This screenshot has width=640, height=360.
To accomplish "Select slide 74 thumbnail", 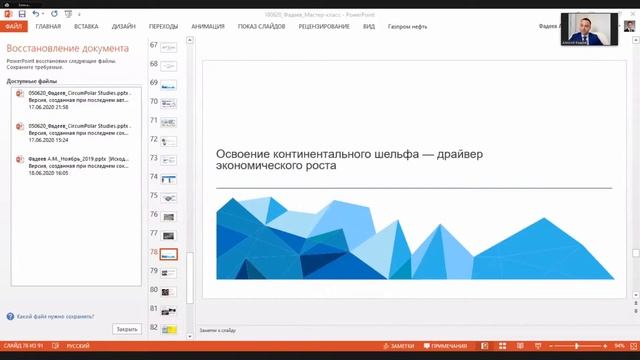I will pyautogui.click(x=168, y=179).
